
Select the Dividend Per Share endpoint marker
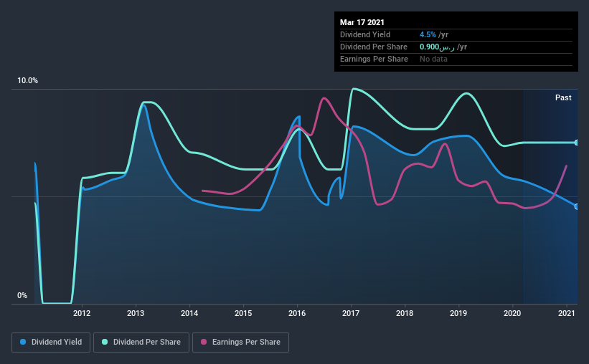[x=577, y=143]
